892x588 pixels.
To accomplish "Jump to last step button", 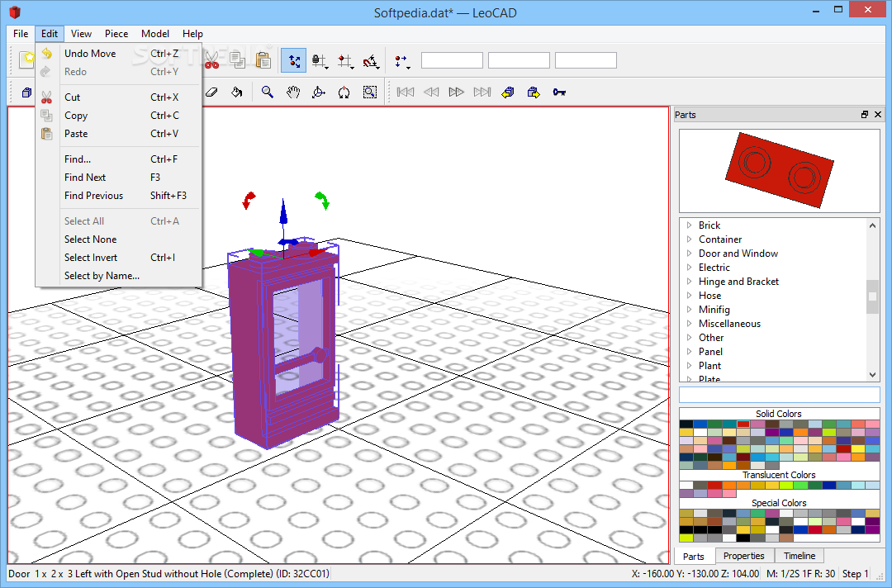I will coord(482,92).
